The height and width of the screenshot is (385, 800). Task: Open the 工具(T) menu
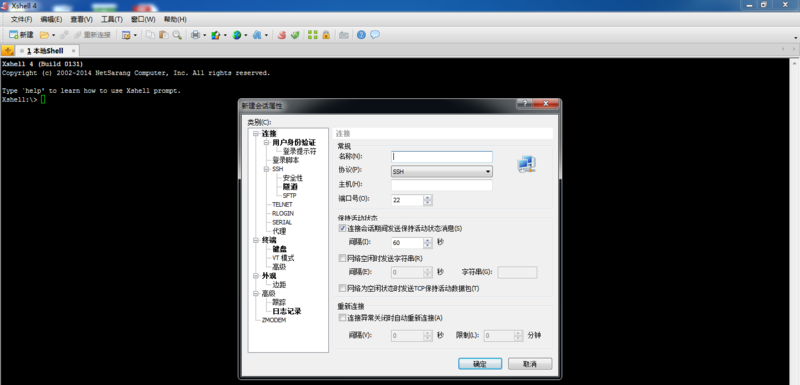(112, 19)
